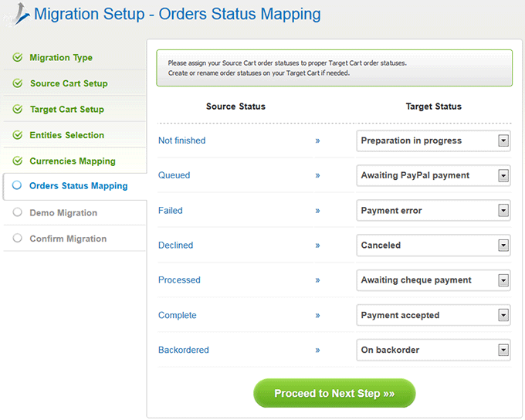Open the Target Cart Setup step
This screenshot has height=420, width=525.
[x=67, y=109]
